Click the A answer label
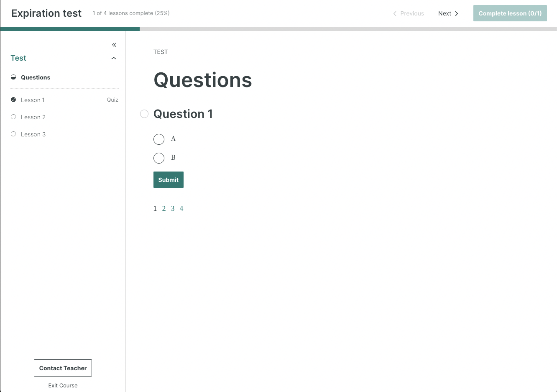The image size is (557, 392). point(173,139)
